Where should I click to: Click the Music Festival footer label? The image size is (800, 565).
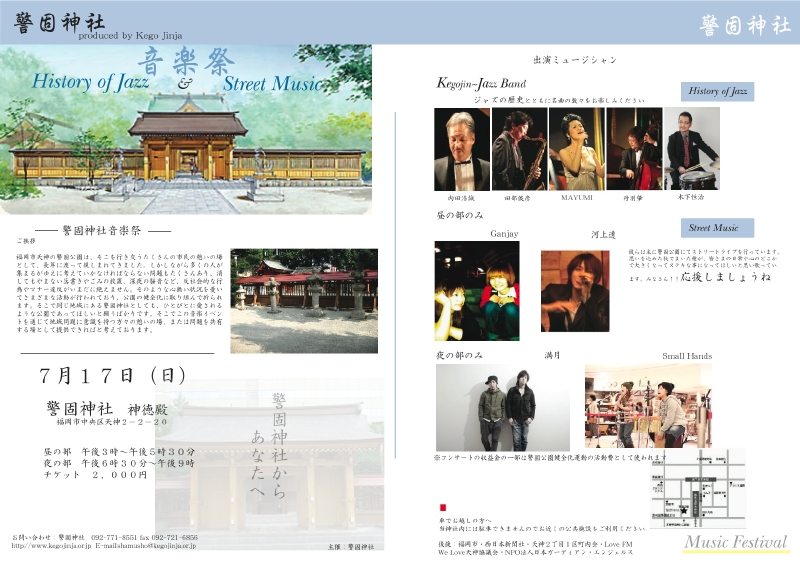[x=736, y=542]
